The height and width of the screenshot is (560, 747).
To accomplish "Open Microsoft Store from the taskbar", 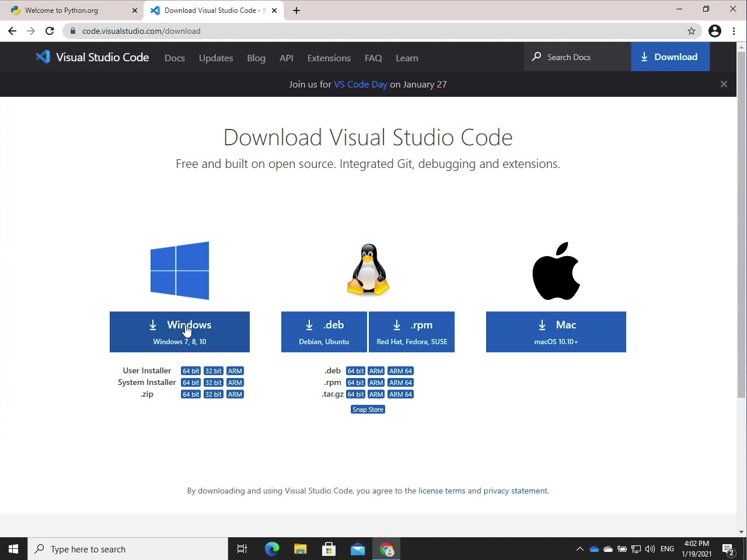I will pyautogui.click(x=329, y=549).
